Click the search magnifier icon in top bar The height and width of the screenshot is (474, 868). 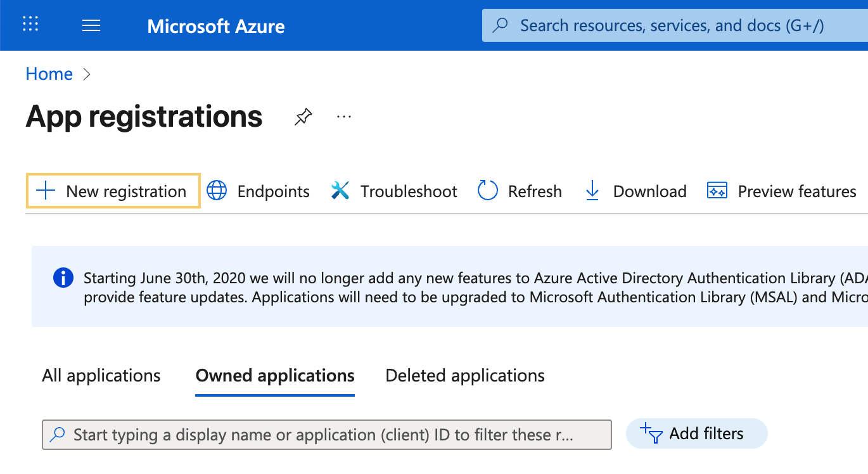pyautogui.click(x=501, y=25)
